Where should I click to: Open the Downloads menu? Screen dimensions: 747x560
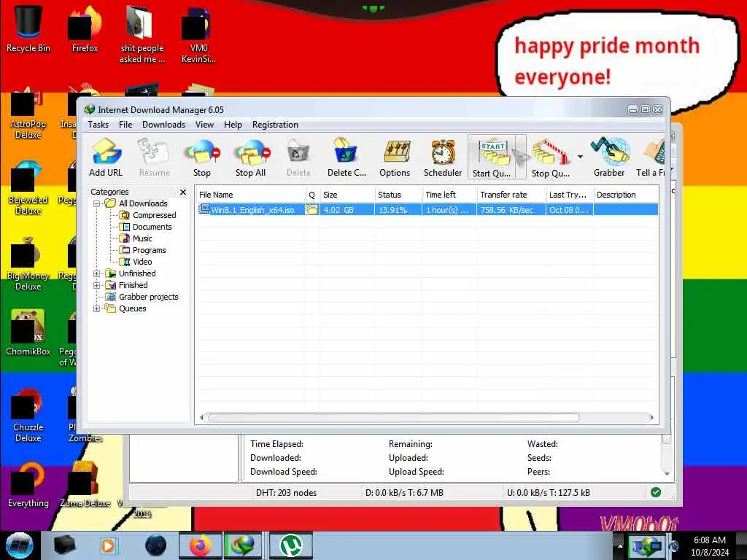tap(164, 125)
